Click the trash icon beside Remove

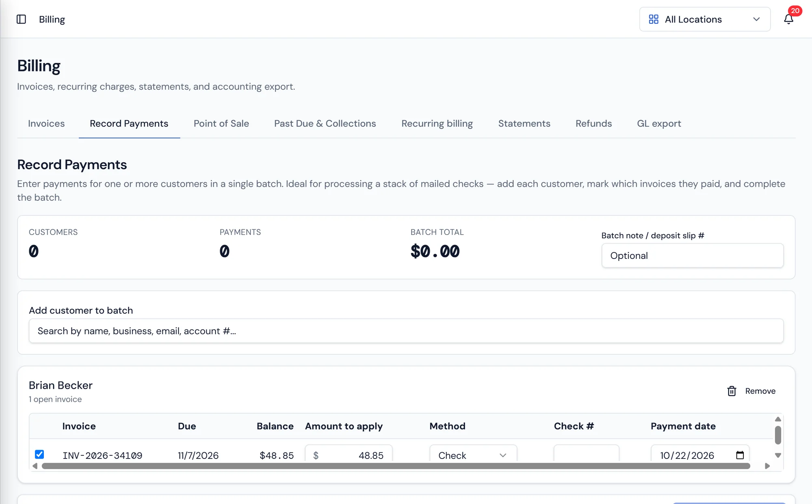point(732,391)
